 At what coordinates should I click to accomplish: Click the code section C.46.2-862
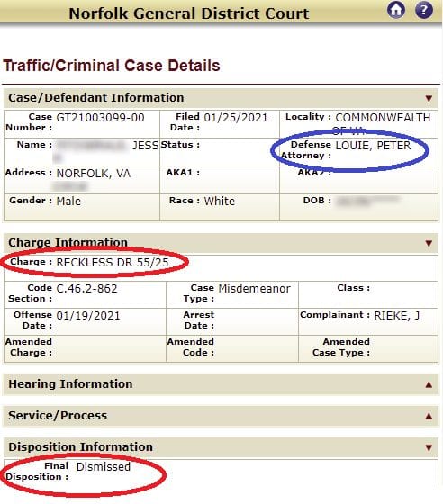coord(86,289)
